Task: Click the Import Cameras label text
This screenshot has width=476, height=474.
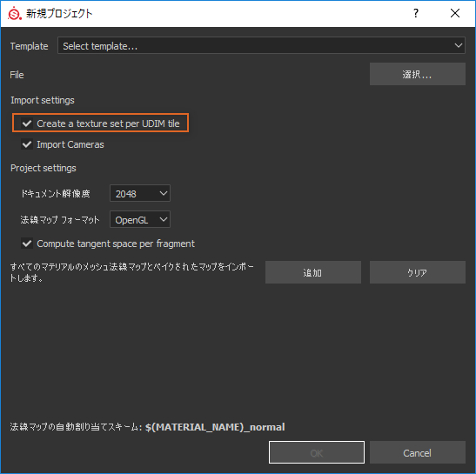Action: [x=70, y=144]
